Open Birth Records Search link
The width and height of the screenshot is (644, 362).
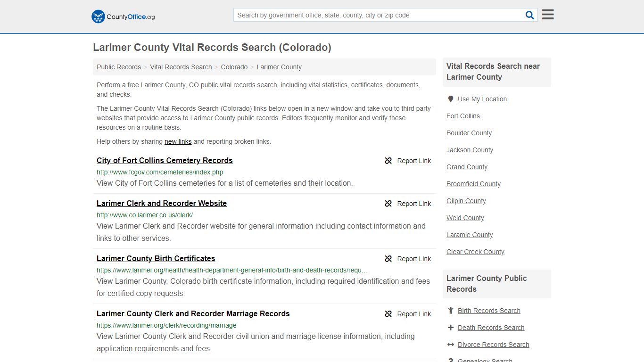tap(489, 311)
